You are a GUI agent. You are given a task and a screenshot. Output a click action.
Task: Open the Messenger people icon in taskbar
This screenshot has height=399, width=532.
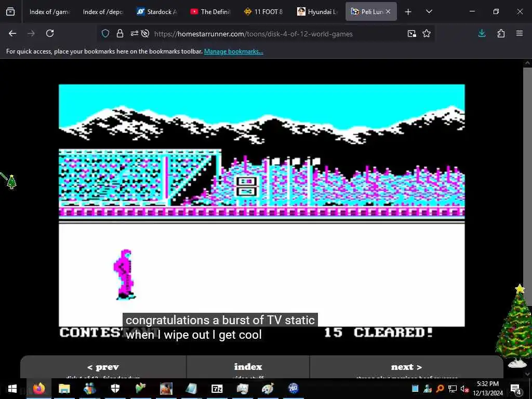89,389
